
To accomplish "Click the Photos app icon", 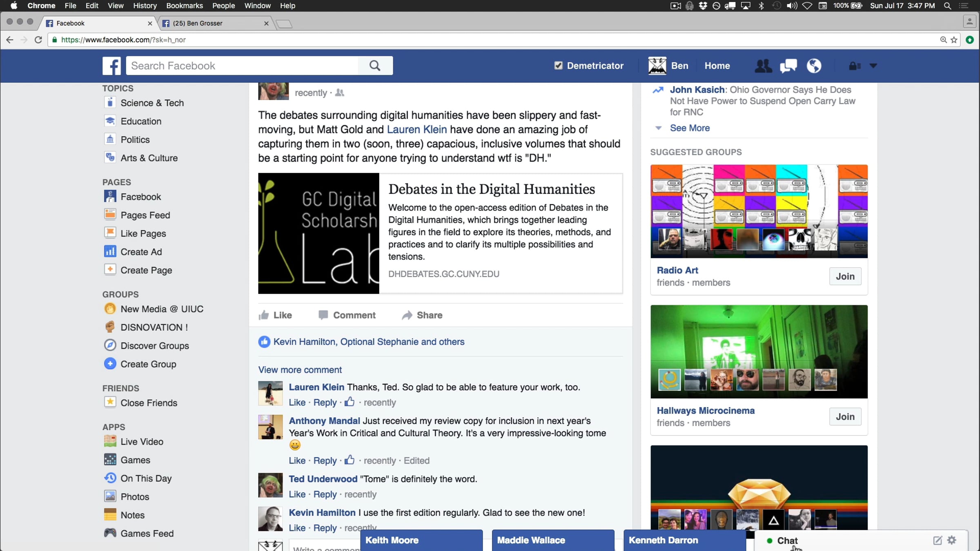I will [110, 496].
